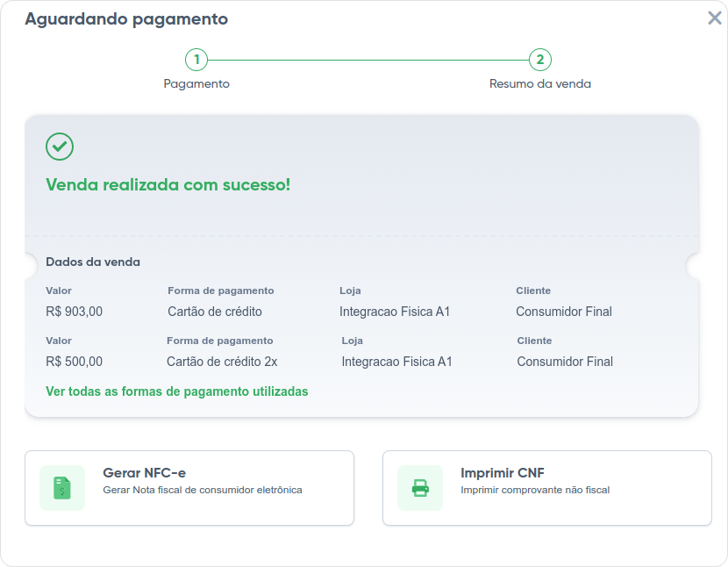Click Imprimir comprovante não fiscal description
This screenshot has width=728, height=567.
pyautogui.click(x=535, y=490)
